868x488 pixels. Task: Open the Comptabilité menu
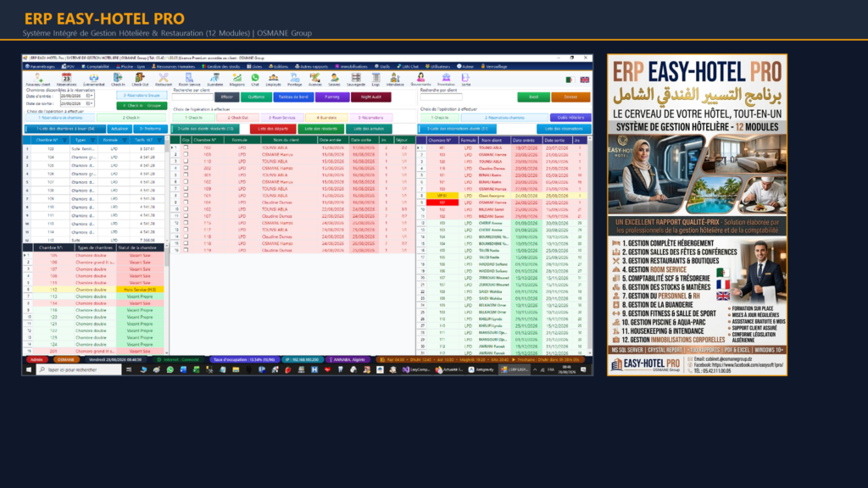tap(95, 66)
